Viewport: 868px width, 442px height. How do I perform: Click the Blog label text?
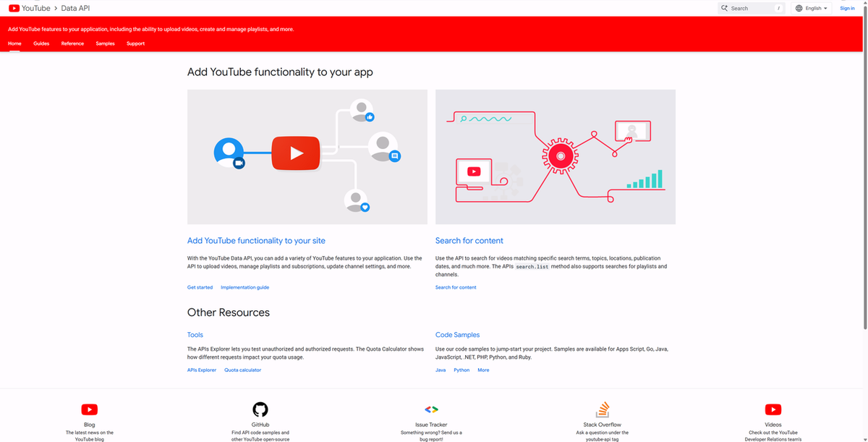click(x=90, y=425)
